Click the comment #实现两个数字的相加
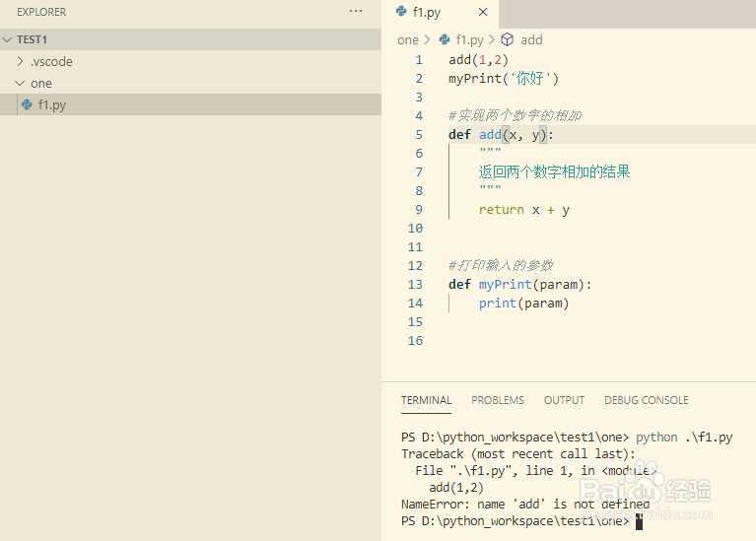 (515, 115)
